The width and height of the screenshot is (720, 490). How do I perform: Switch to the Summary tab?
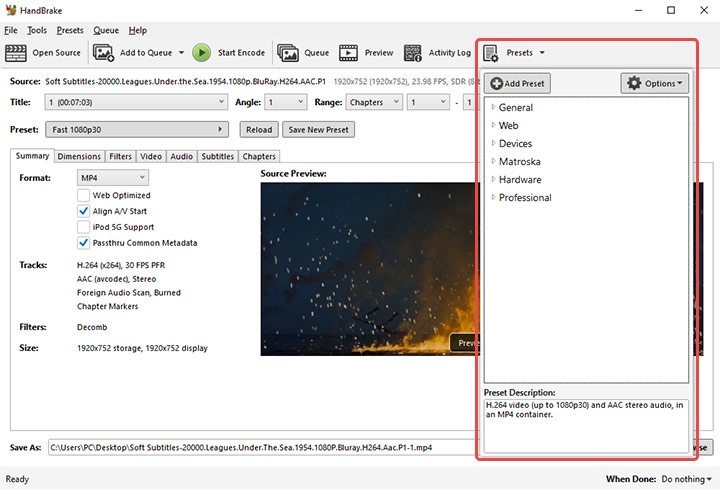pyautogui.click(x=32, y=156)
